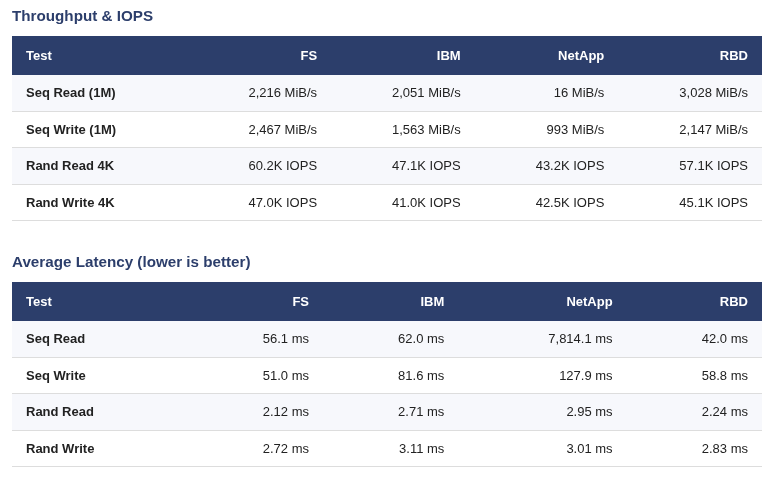Viewport: 772px width, 479px height.
Task: Click the 60.2K IOPS cell
Action: coord(282,166)
